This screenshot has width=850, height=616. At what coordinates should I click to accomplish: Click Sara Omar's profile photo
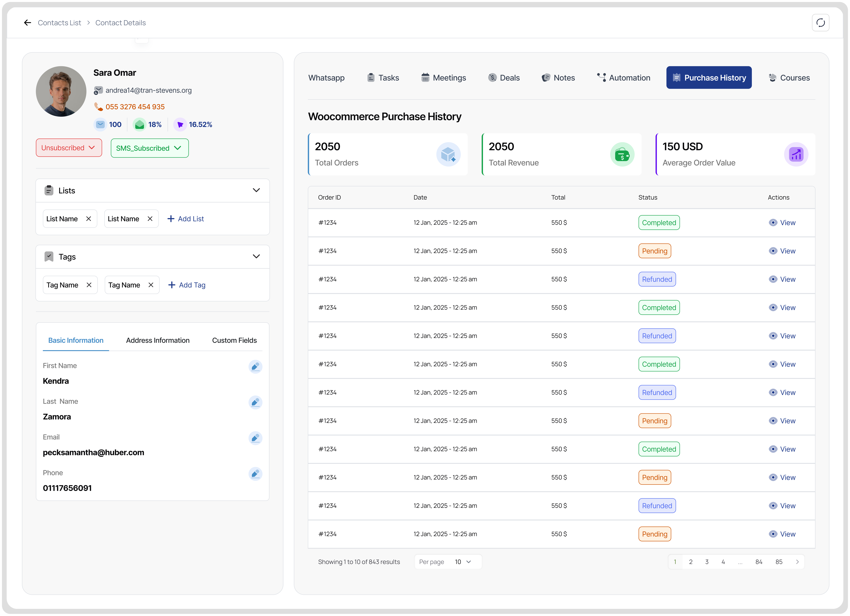pyautogui.click(x=61, y=91)
